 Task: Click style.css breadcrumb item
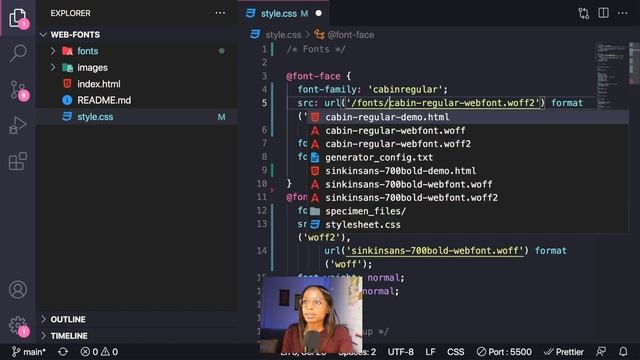(276, 35)
